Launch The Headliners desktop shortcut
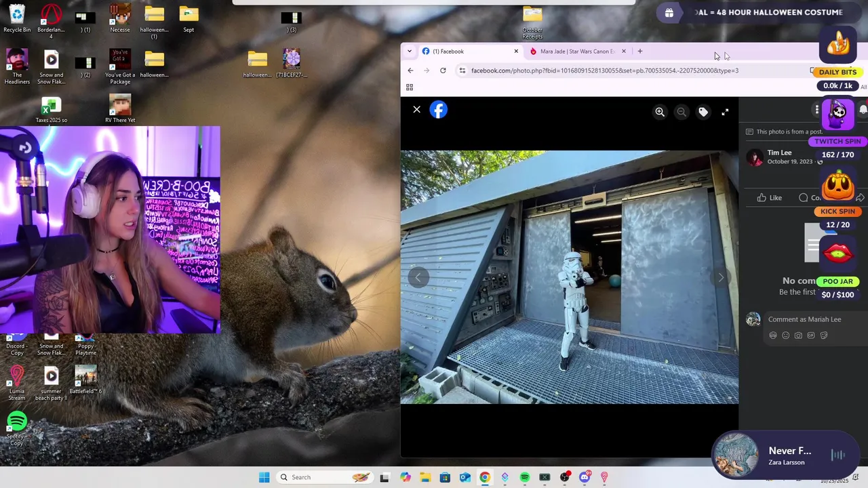 (17, 66)
